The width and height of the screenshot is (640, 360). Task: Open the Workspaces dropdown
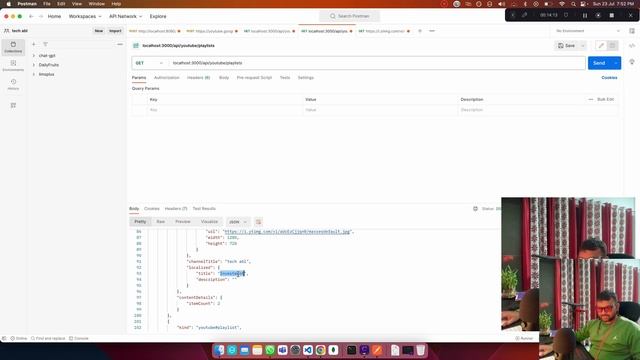pos(85,16)
